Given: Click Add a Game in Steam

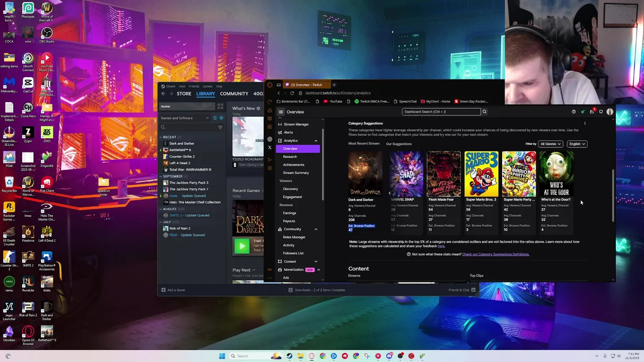Looking at the screenshot, I should [x=173, y=290].
